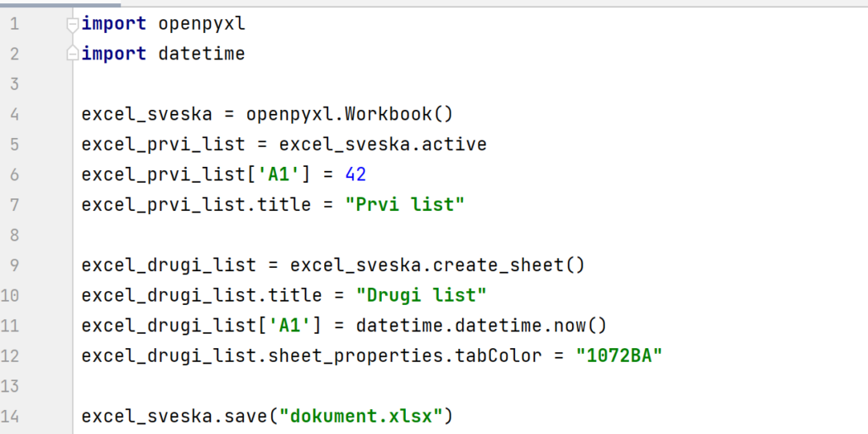Click line number 9 in the gutter
The width and height of the screenshot is (868, 434).
click(14, 265)
